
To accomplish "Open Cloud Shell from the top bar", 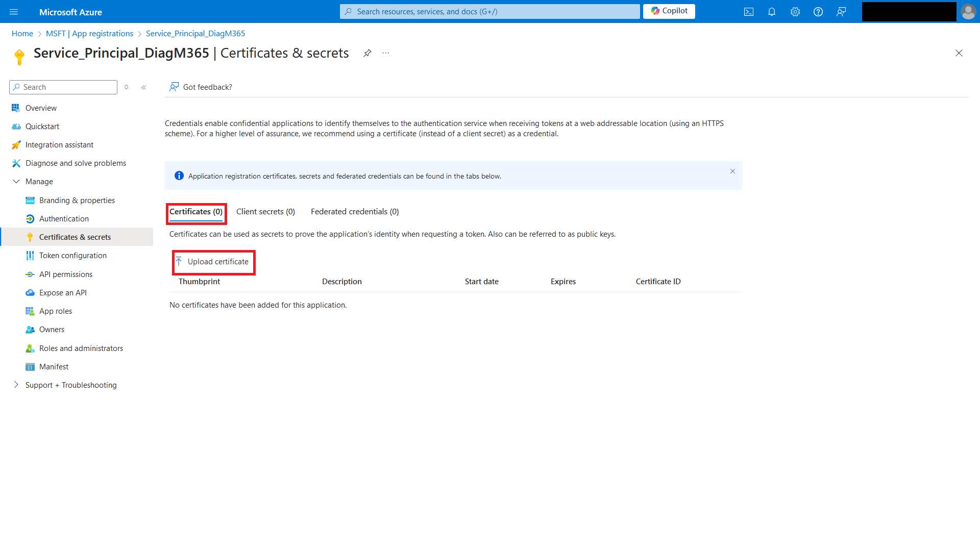I will click(748, 12).
